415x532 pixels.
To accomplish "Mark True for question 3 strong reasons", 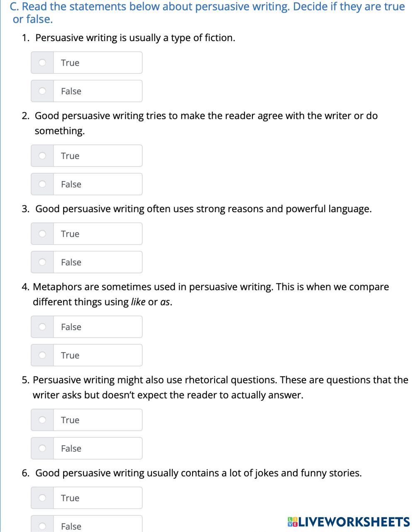I will (x=42, y=234).
